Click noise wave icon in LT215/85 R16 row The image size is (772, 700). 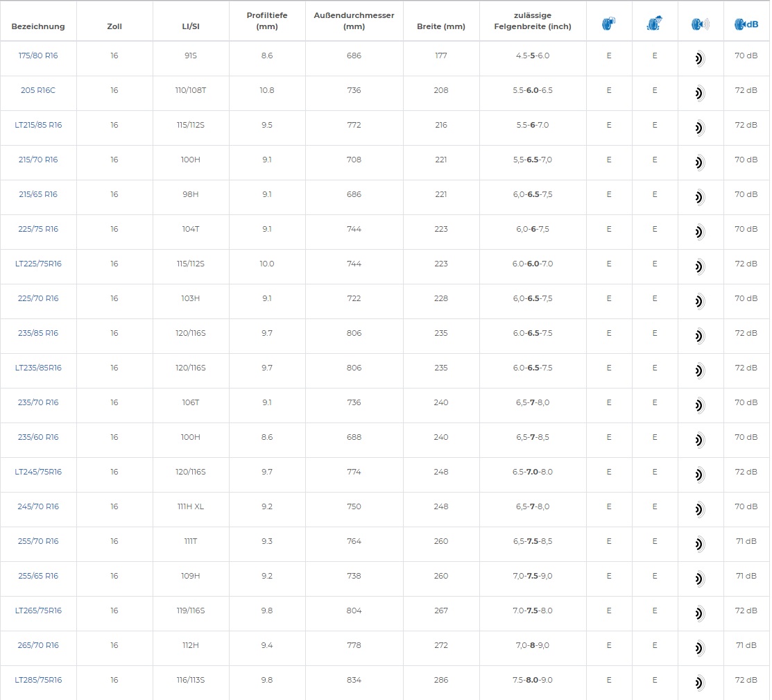point(700,128)
